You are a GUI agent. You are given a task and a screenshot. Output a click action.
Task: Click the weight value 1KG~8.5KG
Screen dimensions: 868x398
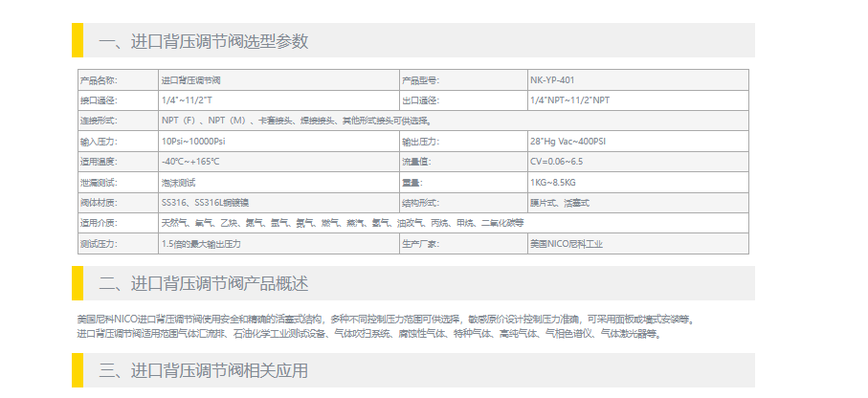[553, 182]
